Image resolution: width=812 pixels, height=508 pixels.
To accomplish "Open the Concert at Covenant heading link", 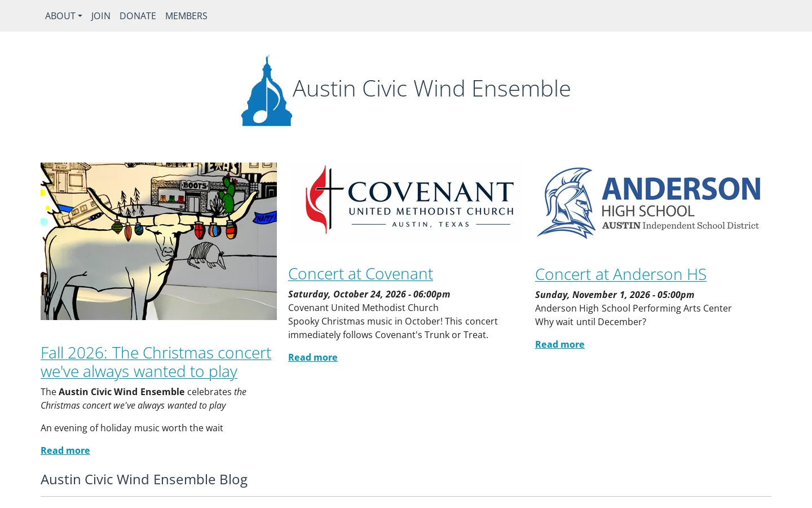I will click(360, 274).
